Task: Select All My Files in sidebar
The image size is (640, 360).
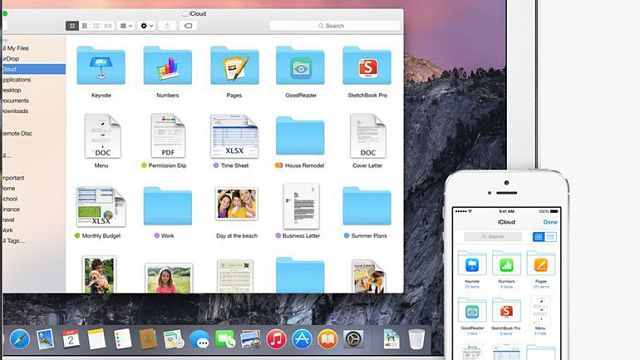Action: click(16, 48)
